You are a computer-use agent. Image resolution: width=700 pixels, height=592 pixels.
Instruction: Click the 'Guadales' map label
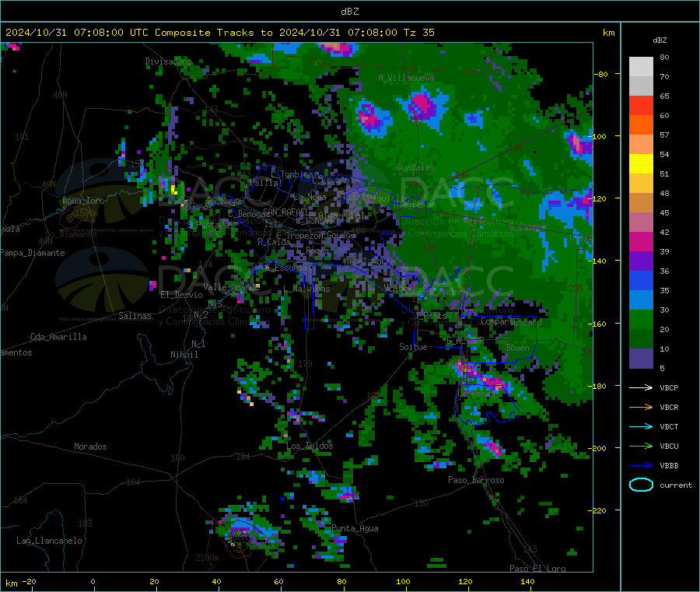(415, 167)
